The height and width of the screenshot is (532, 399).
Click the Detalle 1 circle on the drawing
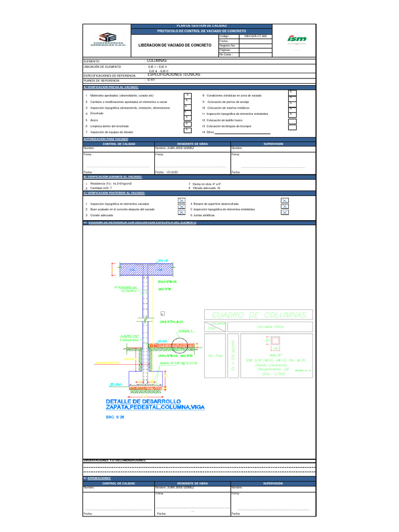tap(179, 345)
